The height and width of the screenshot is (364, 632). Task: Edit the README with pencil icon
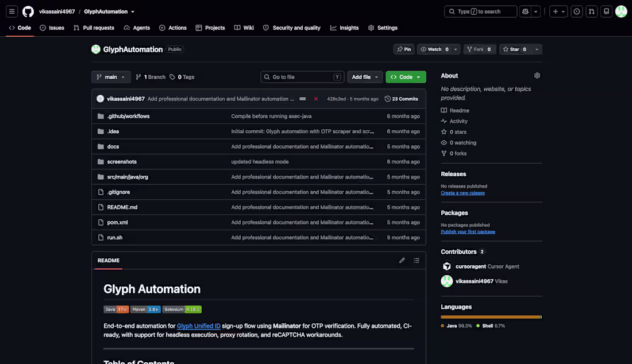402,261
